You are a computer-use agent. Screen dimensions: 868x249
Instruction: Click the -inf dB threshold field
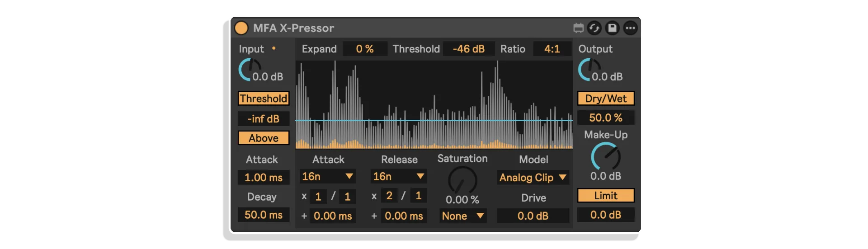(x=264, y=119)
